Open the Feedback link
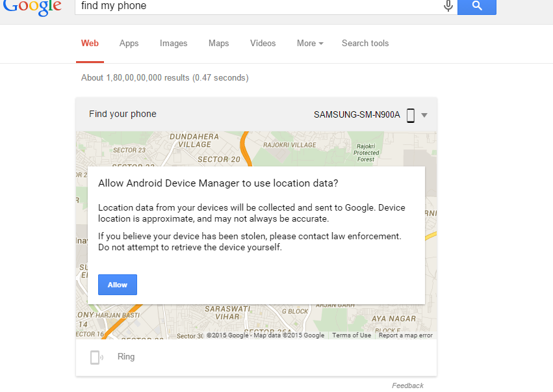 pyautogui.click(x=407, y=385)
